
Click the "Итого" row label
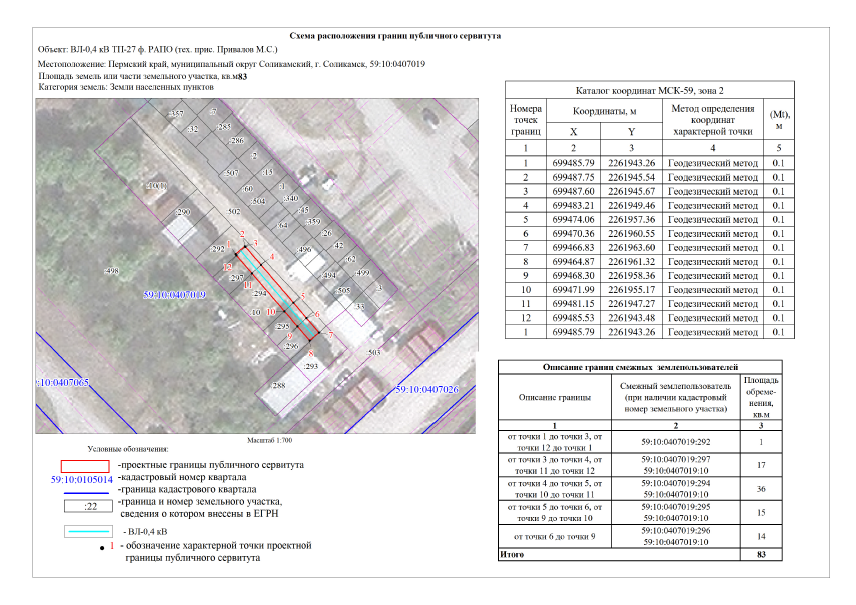click(x=512, y=555)
